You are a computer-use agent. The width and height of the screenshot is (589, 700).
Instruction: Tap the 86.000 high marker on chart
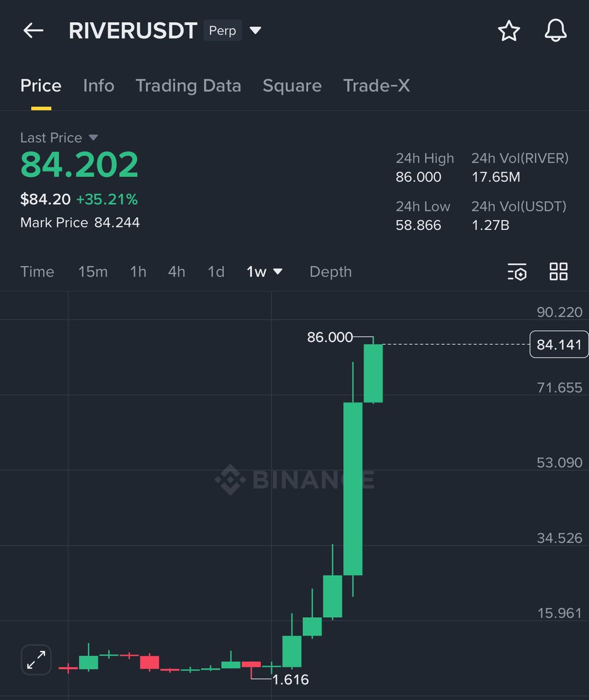(x=330, y=337)
